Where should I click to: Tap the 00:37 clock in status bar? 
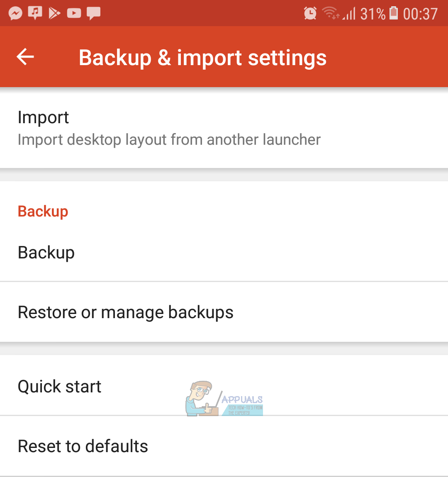(420, 14)
